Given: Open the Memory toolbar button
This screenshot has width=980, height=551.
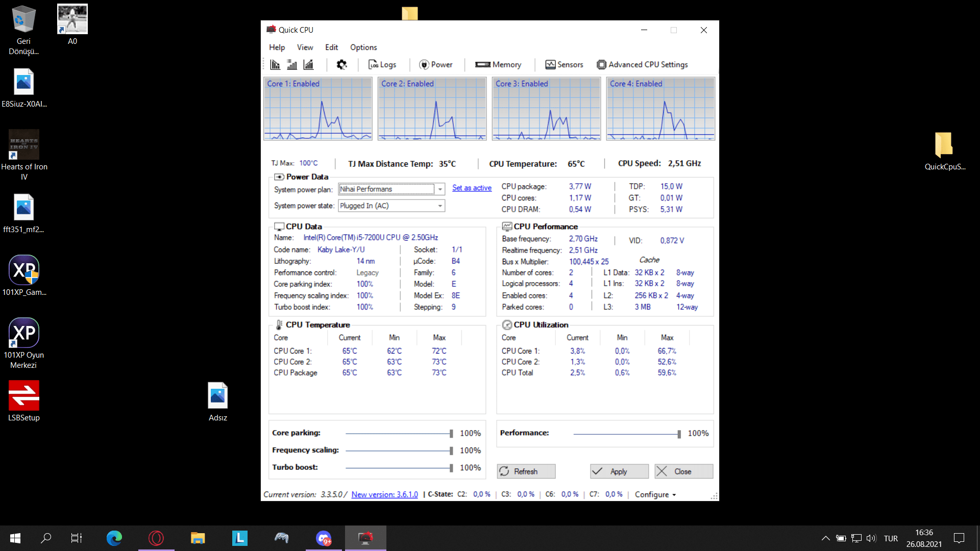Looking at the screenshot, I should (x=498, y=65).
